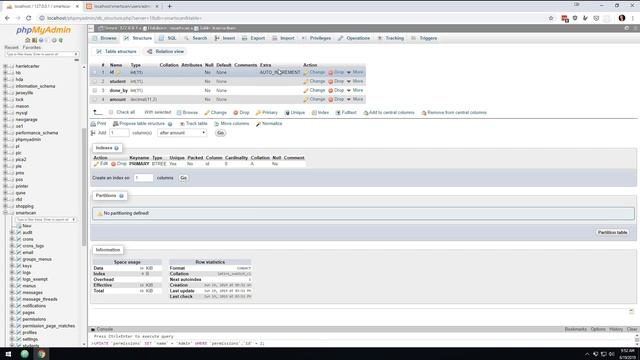
Task: Toggle the Check all checkbox
Action: coord(111,112)
